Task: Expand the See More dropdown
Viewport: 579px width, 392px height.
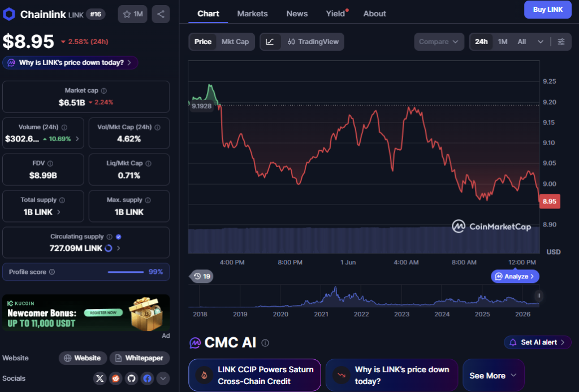Action: 493,376
